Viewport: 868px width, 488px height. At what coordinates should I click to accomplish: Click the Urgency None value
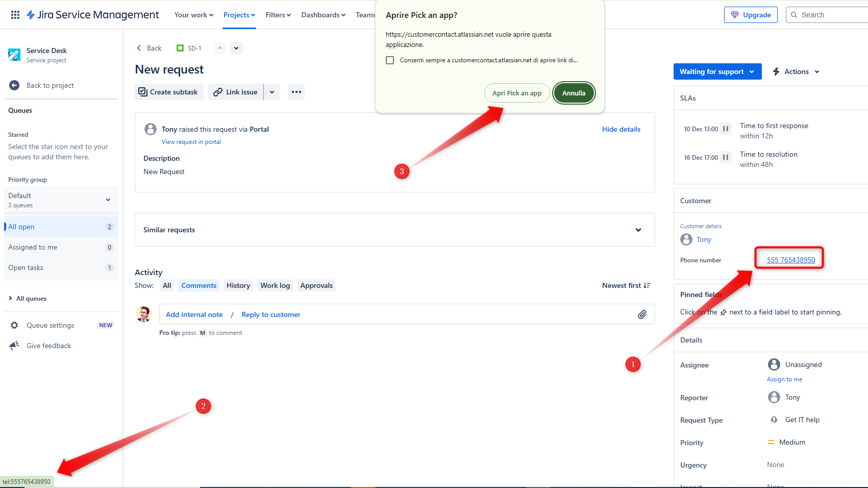tap(775, 465)
